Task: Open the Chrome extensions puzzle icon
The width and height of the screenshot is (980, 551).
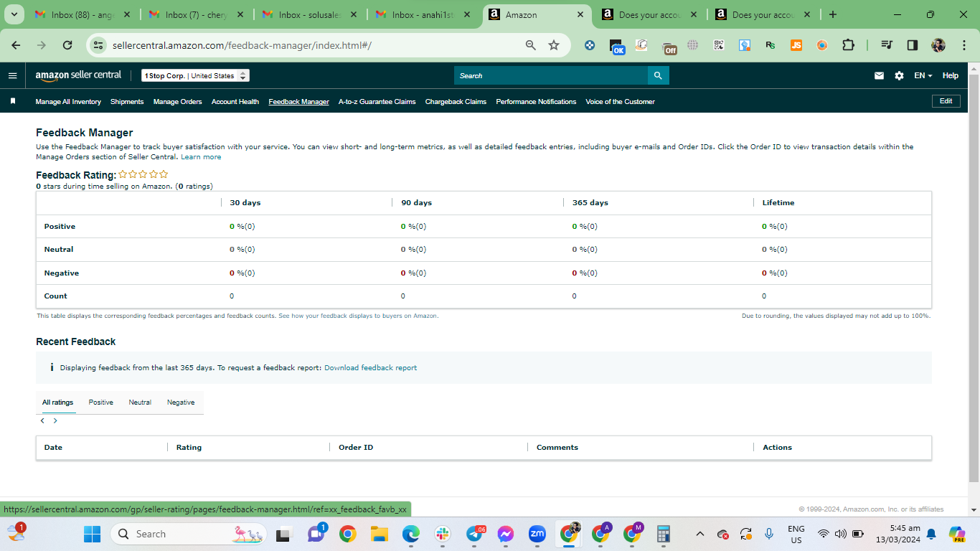Action: point(848,45)
